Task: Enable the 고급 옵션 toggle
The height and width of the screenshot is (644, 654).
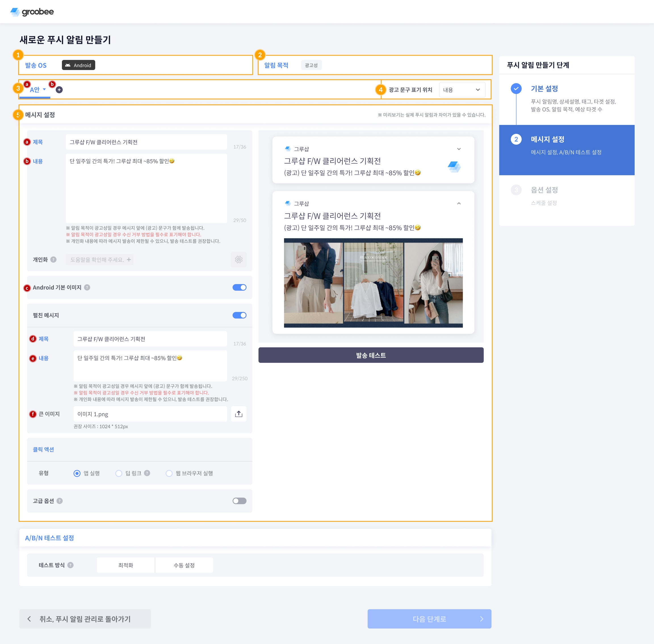Action: coord(239,501)
